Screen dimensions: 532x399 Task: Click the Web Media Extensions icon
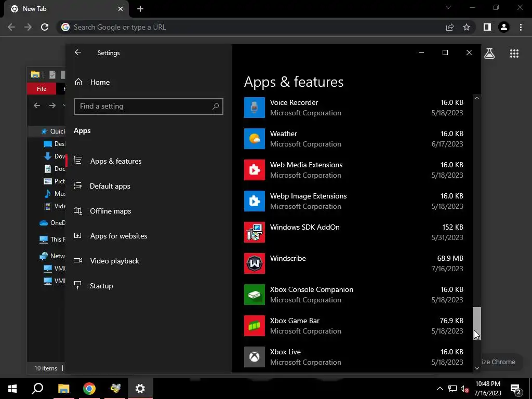pyautogui.click(x=255, y=170)
